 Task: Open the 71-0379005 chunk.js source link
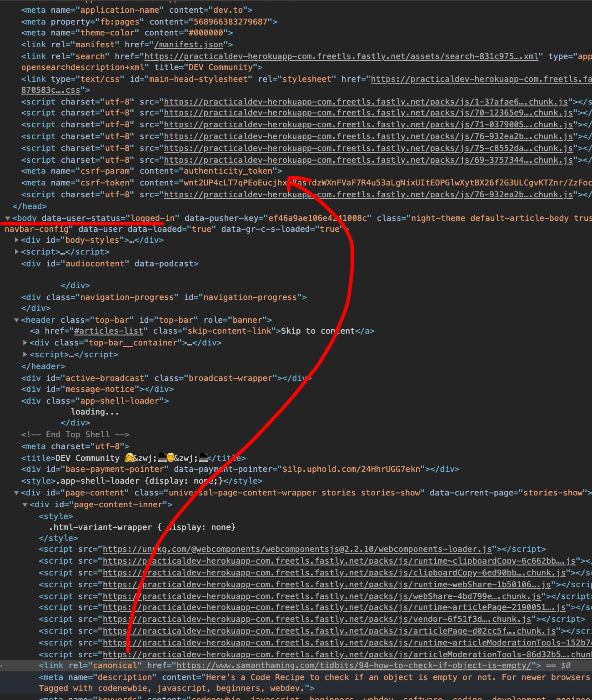(x=368, y=125)
